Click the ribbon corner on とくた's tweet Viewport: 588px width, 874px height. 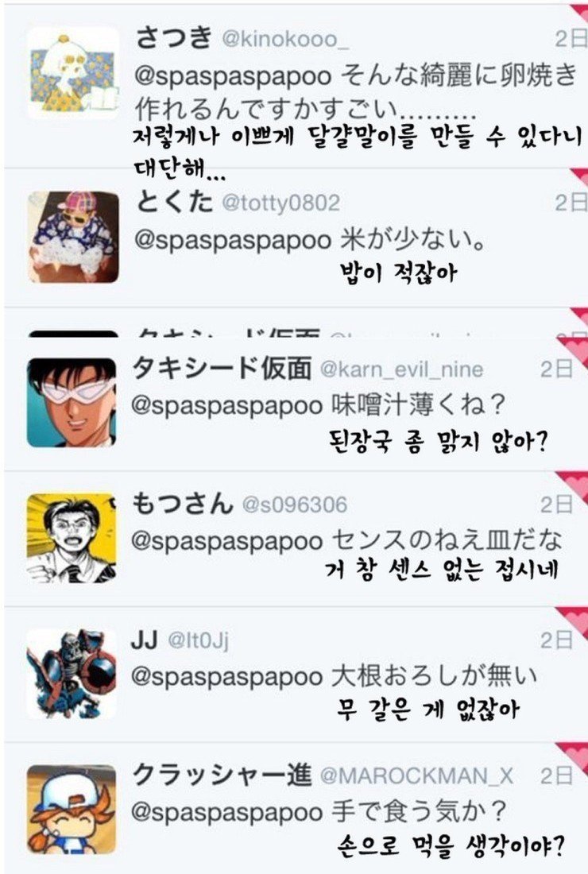click(578, 178)
